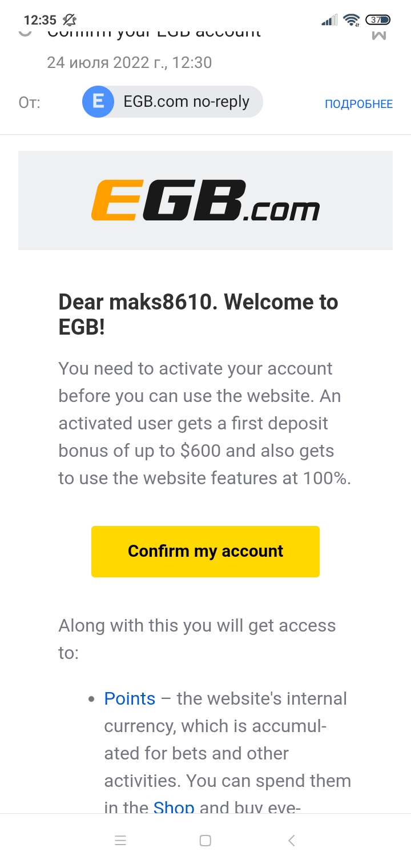
Task: Tap the battery indicator showing 37
Action: [377, 19]
